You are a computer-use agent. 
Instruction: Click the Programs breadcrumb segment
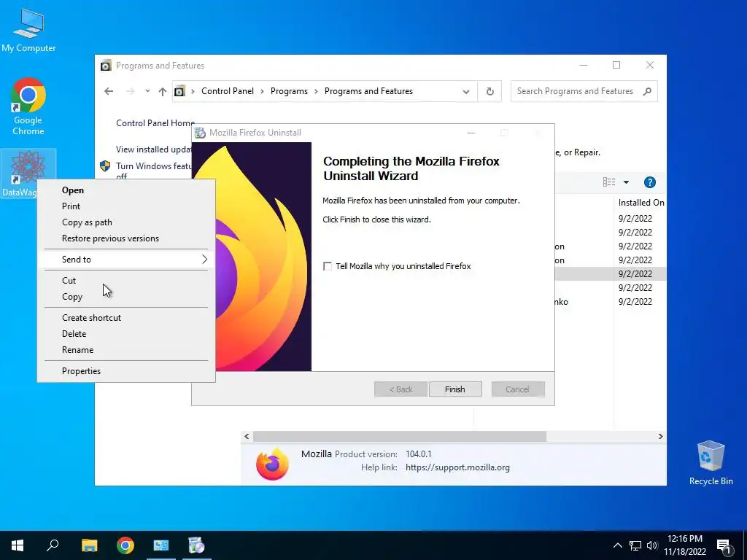[x=289, y=91]
